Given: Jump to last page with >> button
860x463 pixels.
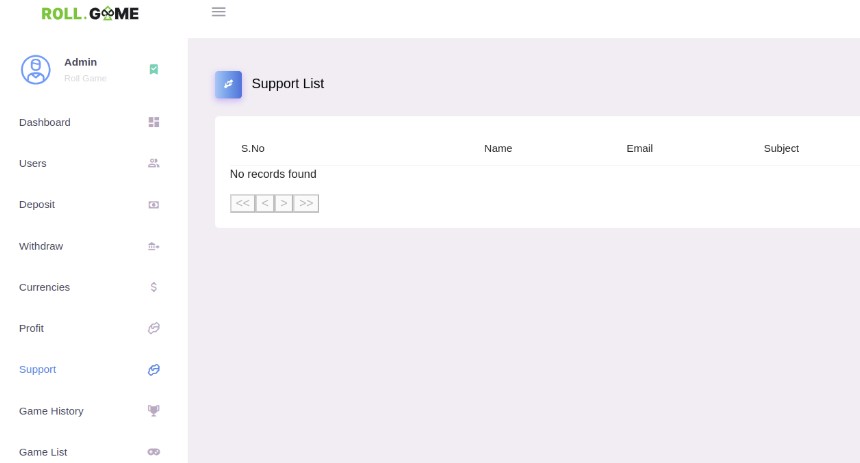Looking at the screenshot, I should [x=306, y=203].
